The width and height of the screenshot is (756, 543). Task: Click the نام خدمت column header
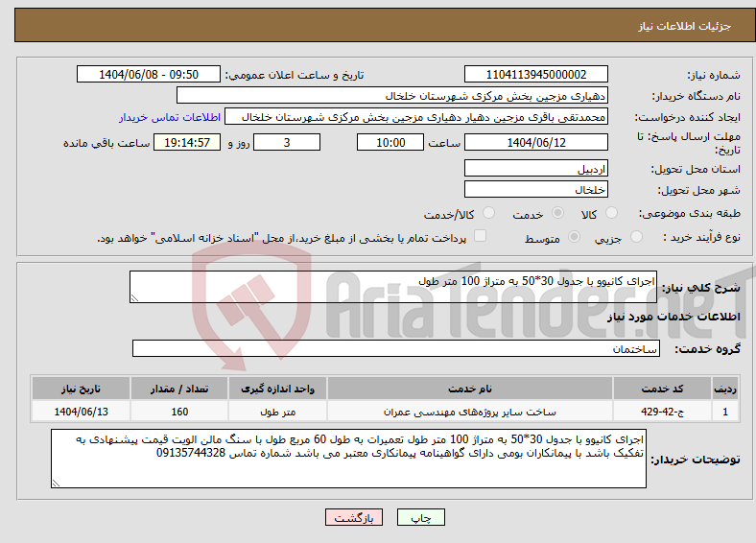pyautogui.click(x=469, y=389)
